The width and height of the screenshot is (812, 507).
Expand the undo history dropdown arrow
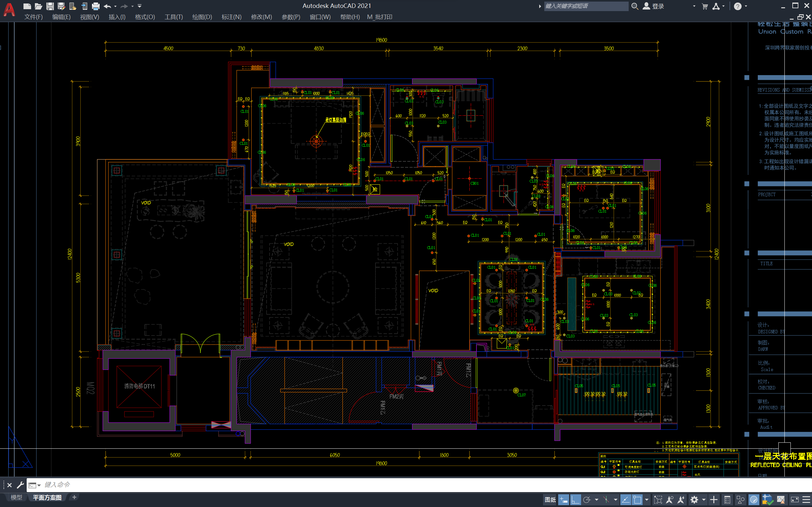115,6
